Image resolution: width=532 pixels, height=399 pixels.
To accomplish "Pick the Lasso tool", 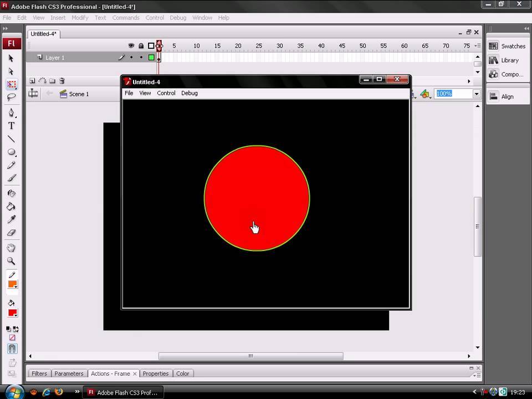I will click(x=11, y=98).
